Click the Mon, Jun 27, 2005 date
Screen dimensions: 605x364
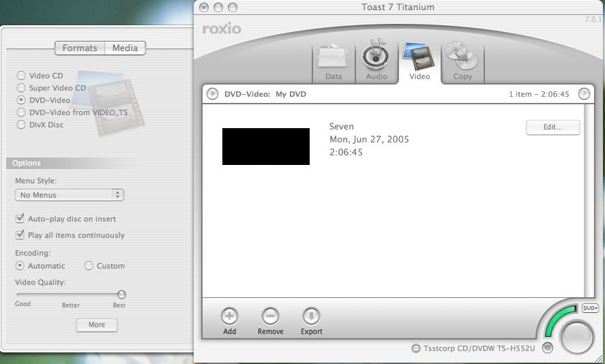click(369, 139)
